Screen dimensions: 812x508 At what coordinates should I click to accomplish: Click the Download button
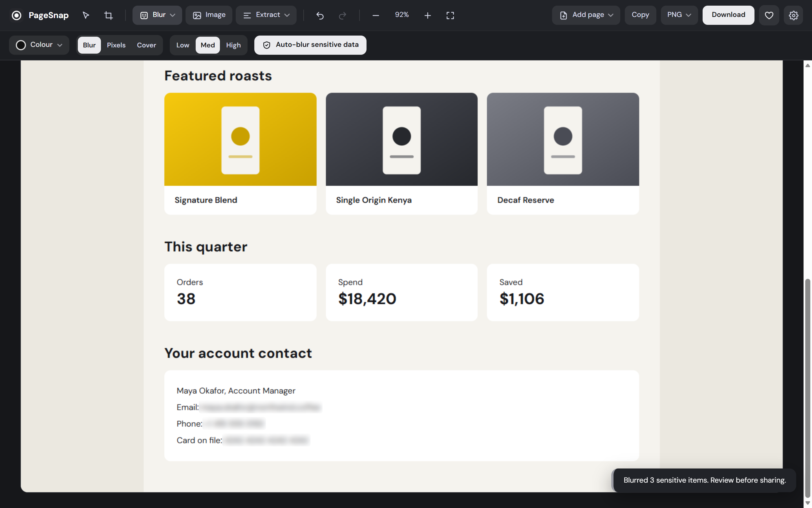pyautogui.click(x=729, y=15)
